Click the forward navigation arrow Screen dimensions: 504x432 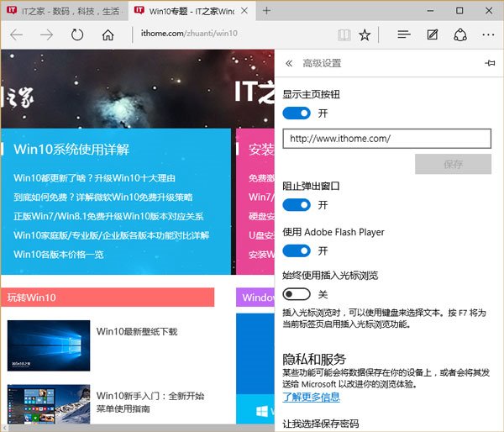(46, 35)
